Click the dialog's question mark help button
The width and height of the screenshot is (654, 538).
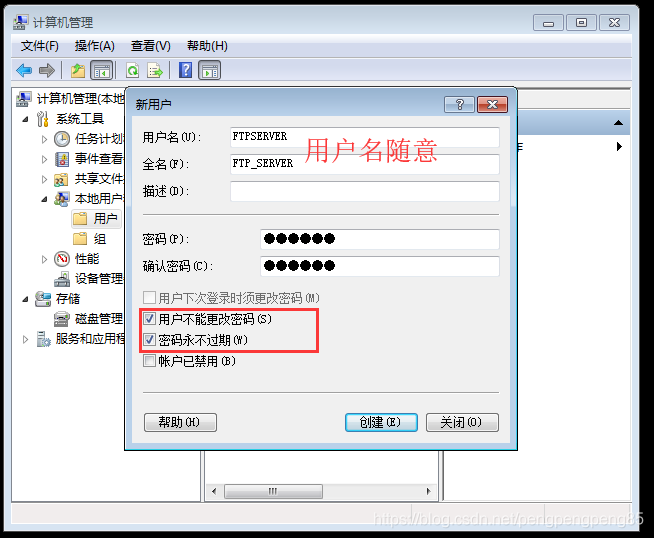[460, 104]
